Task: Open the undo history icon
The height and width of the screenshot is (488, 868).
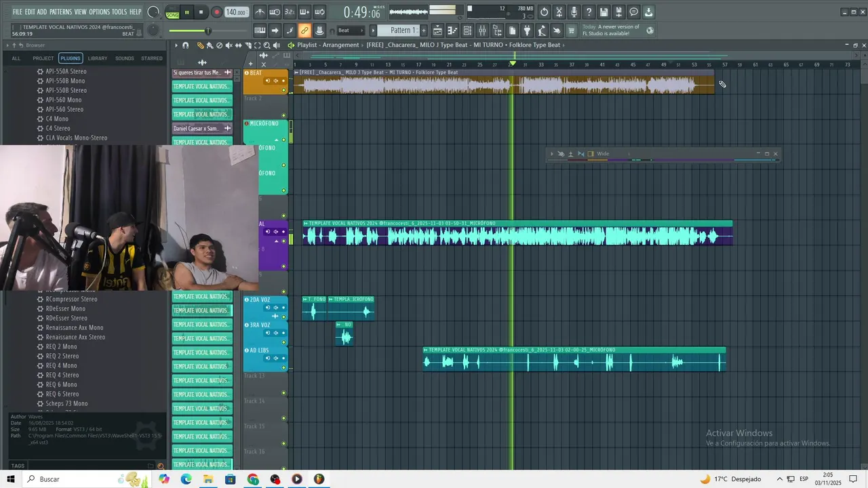Action: [544, 12]
